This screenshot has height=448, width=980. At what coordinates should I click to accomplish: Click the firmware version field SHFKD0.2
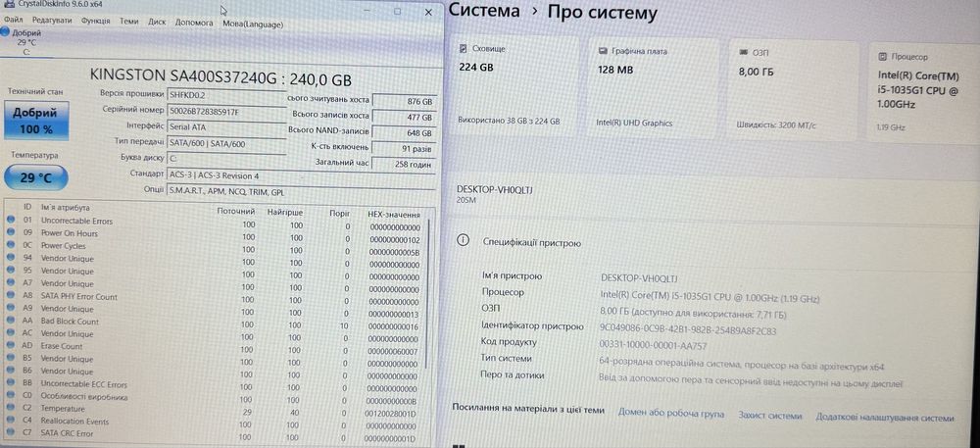pyautogui.click(x=226, y=95)
